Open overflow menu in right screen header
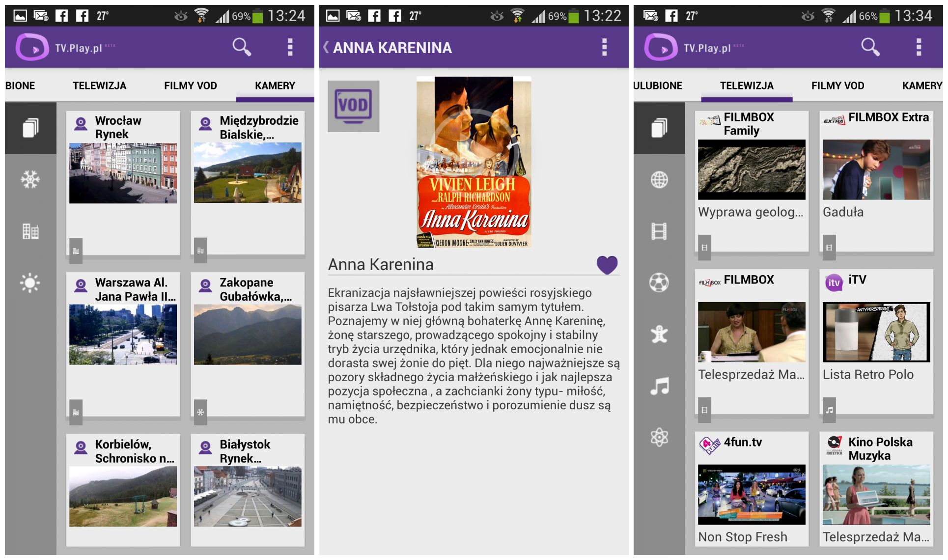 pos(919,47)
